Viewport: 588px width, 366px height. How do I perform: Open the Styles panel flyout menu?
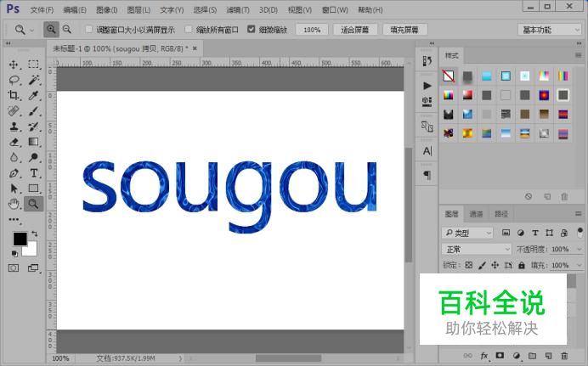(x=579, y=55)
